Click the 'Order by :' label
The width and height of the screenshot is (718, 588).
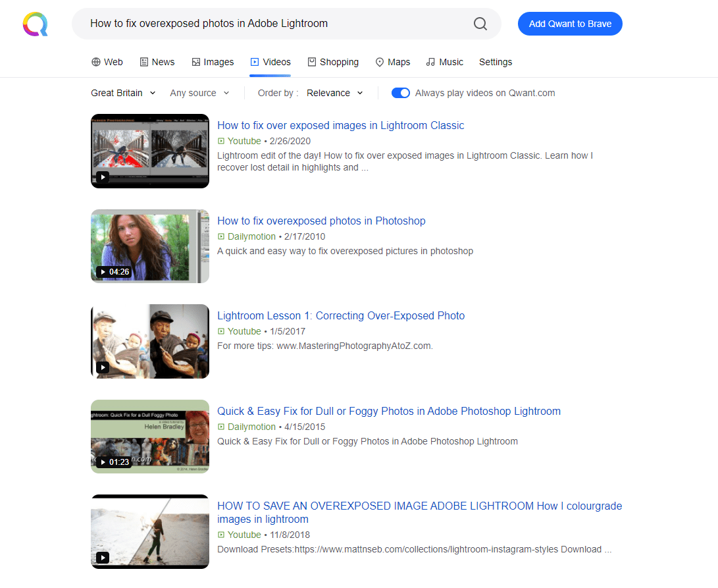pos(278,93)
